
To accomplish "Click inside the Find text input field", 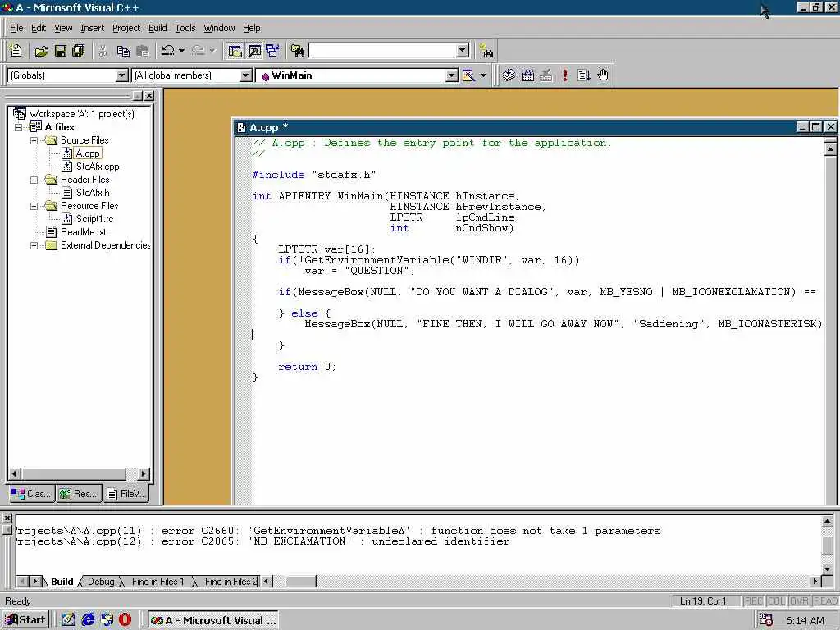I will [x=382, y=51].
